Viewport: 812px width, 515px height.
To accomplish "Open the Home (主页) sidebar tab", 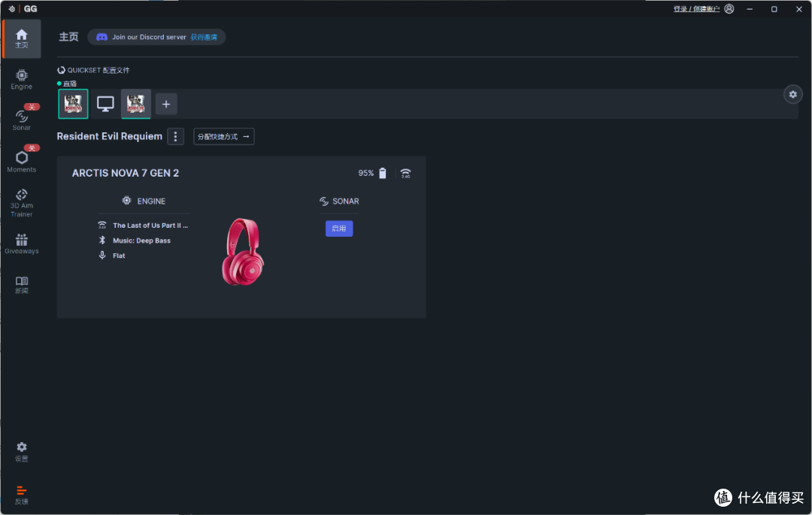I will click(x=21, y=39).
